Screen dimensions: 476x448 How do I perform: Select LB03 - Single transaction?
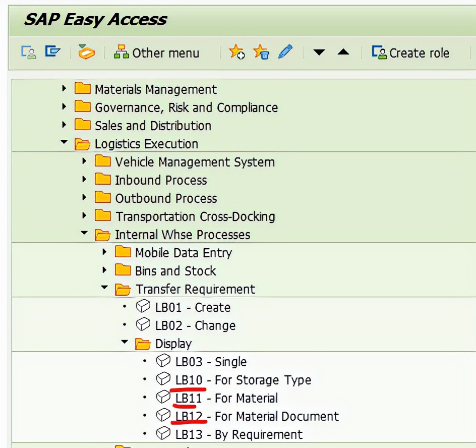(x=211, y=362)
